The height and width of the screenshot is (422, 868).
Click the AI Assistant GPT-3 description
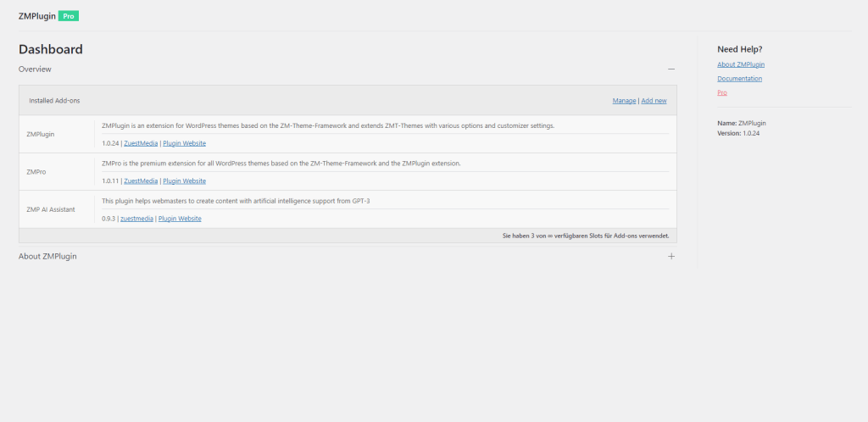click(x=236, y=201)
